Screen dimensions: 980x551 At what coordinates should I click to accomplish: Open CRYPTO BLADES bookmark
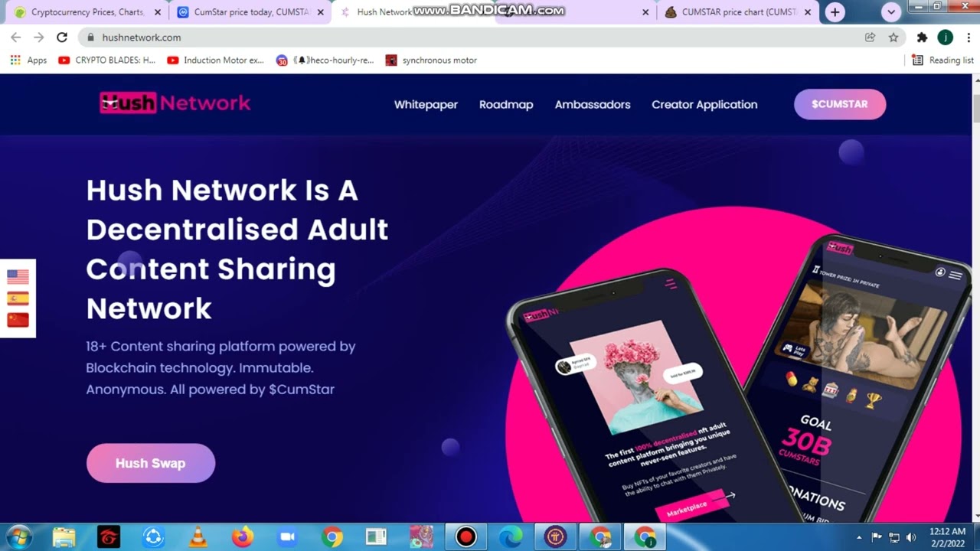click(x=107, y=60)
